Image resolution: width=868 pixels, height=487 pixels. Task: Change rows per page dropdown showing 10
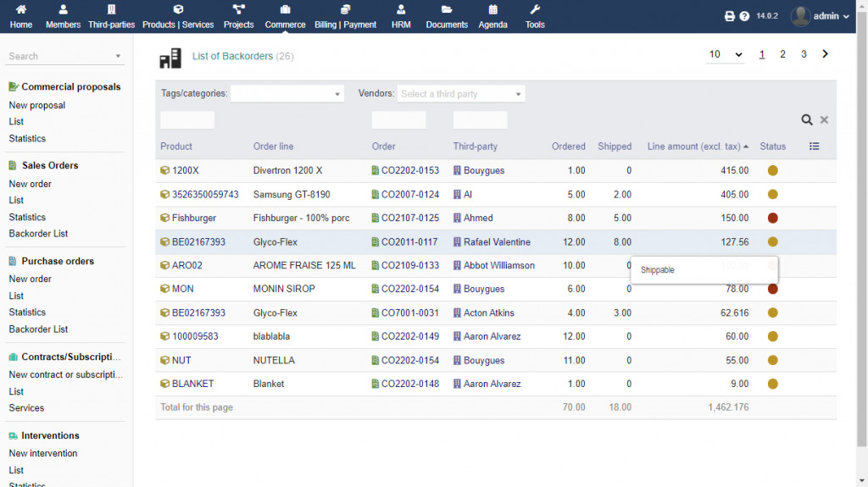click(x=726, y=54)
